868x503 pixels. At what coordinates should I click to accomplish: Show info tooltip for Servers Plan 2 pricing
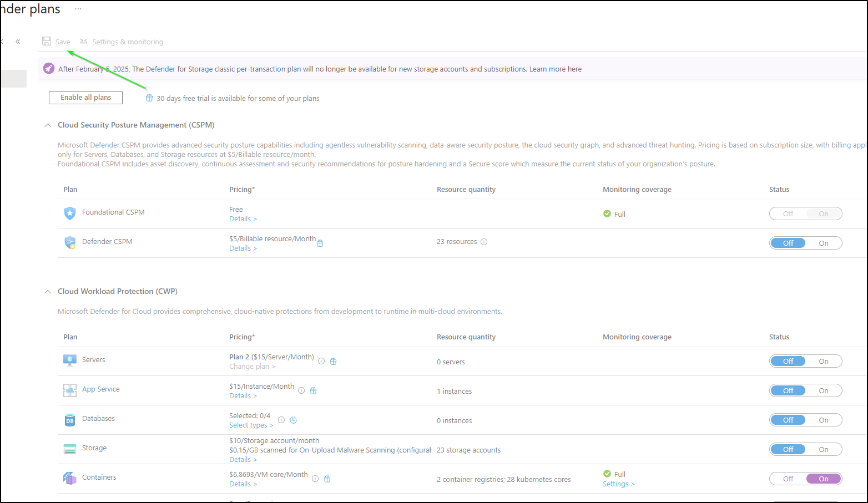[x=321, y=361]
